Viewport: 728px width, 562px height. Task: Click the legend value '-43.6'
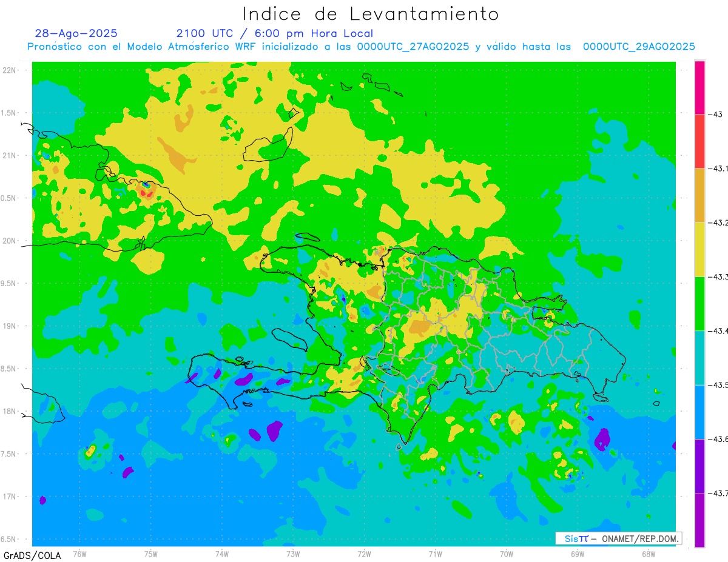pos(718,439)
